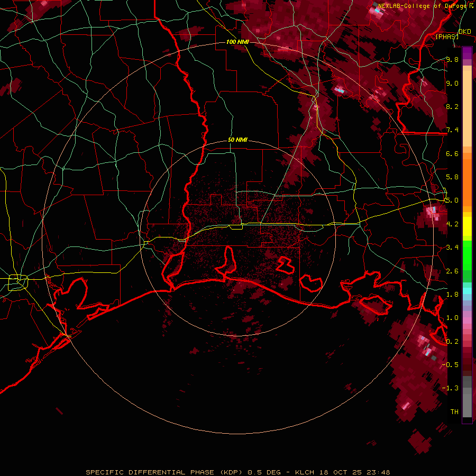Image resolution: width=476 pixels, height=476 pixels.
Task: Pick the purple band atop the color bar
Action: point(467,53)
